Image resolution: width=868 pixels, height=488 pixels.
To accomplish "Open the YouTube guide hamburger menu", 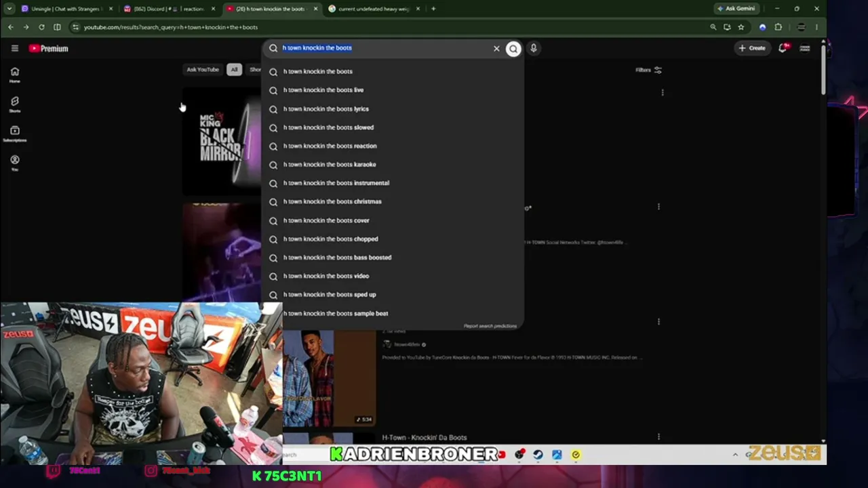I will (14, 48).
